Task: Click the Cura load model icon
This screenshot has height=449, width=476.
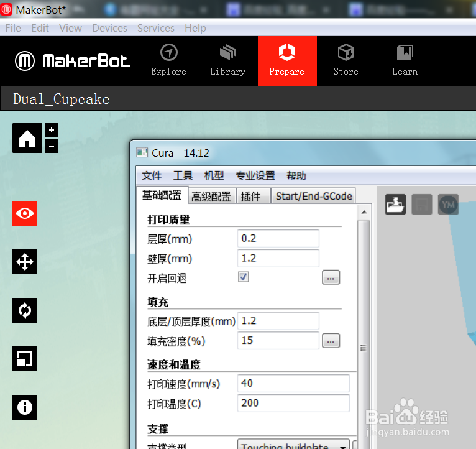Action: [396, 205]
